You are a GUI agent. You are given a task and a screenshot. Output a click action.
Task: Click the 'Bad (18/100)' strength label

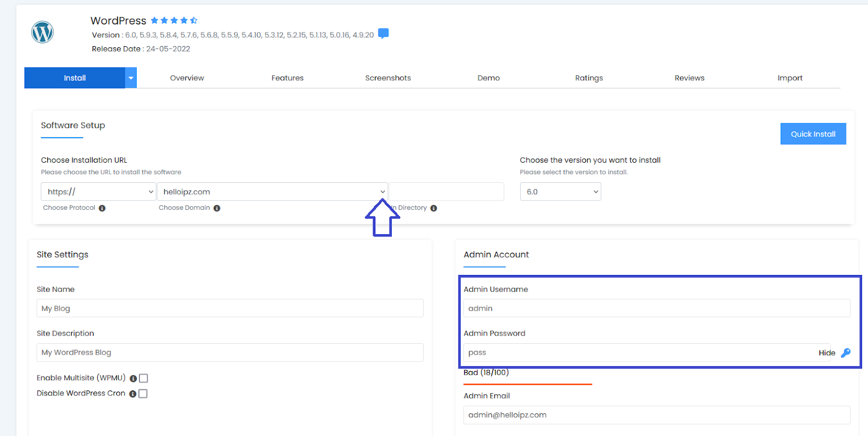point(487,373)
